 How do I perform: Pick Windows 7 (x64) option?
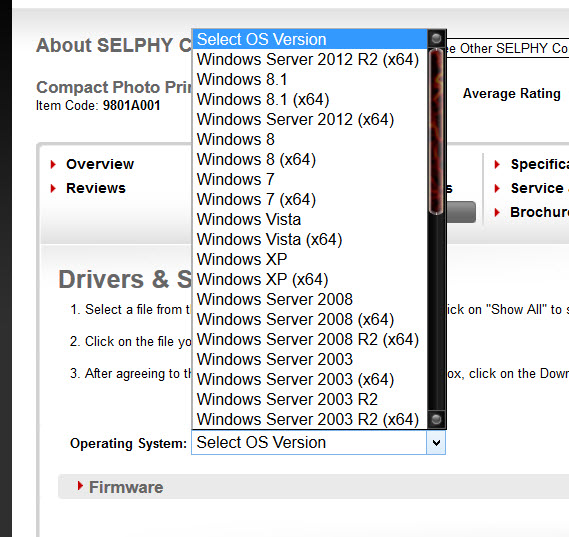point(310,199)
